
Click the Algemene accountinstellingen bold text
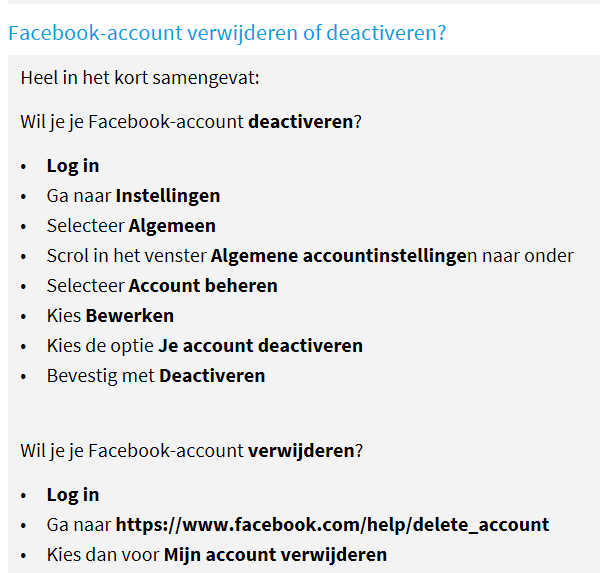pyautogui.click(x=339, y=256)
